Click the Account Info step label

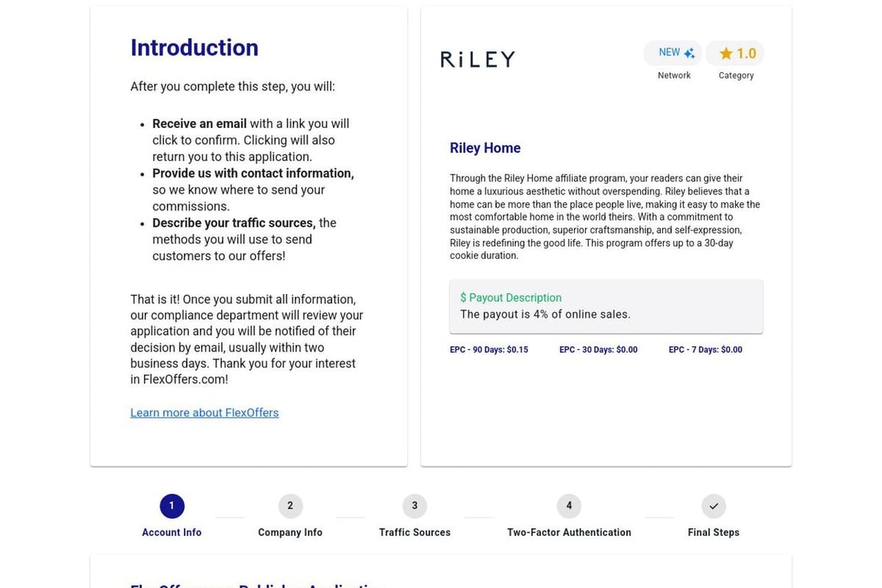tap(171, 532)
